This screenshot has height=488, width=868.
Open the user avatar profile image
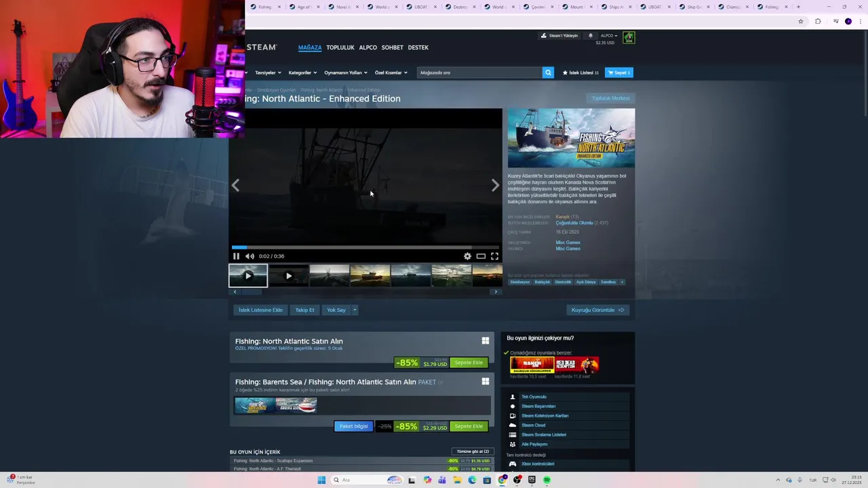(x=629, y=37)
